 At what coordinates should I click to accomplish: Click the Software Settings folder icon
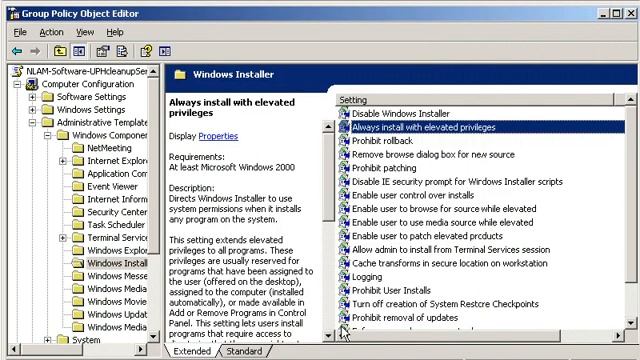coord(48,97)
